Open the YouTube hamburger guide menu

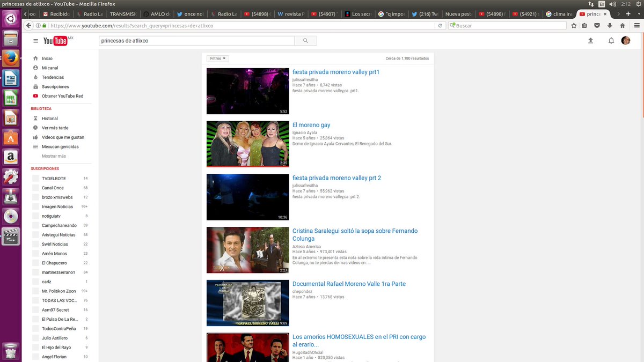point(35,41)
